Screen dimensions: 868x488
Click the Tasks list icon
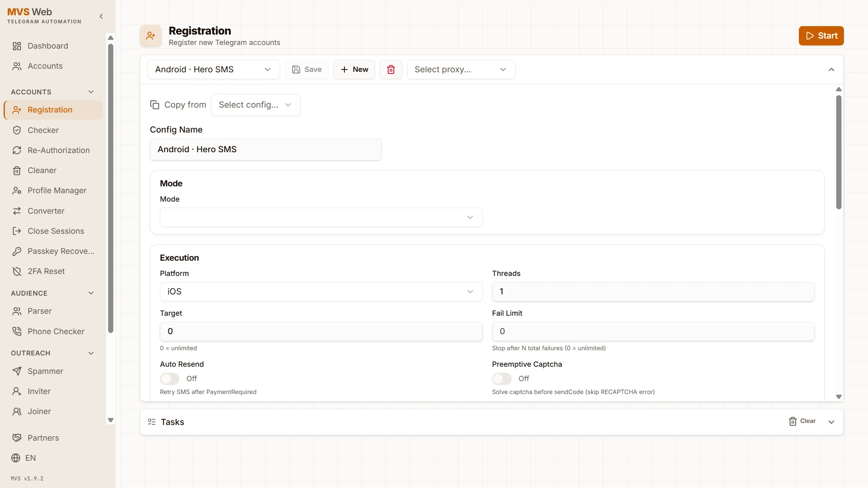pos(151,422)
